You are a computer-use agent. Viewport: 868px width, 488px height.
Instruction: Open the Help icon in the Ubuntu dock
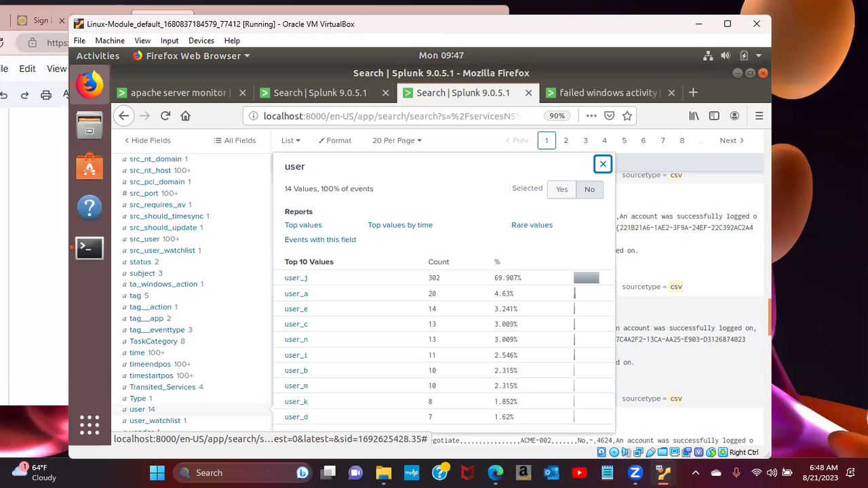point(89,207)
